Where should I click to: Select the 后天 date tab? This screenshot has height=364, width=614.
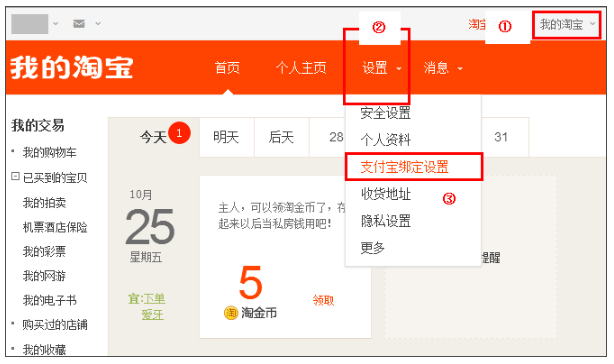282,137
